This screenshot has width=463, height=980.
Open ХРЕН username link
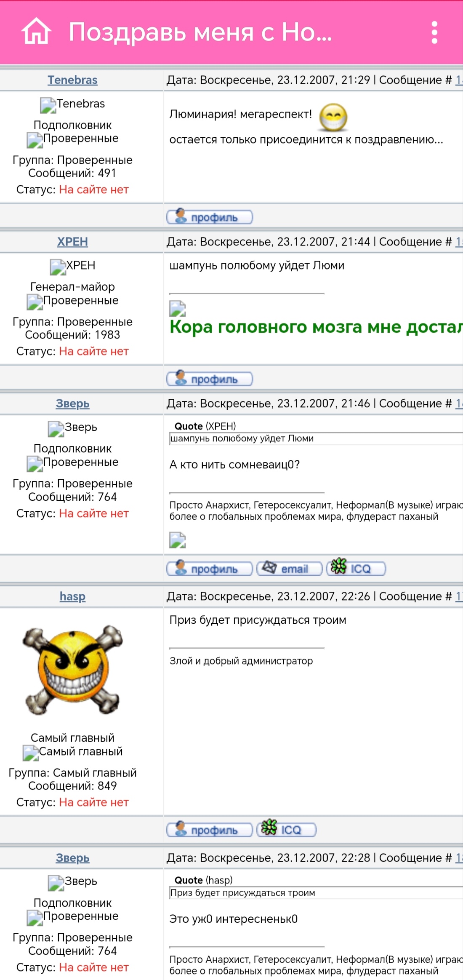tap(72, 242)
